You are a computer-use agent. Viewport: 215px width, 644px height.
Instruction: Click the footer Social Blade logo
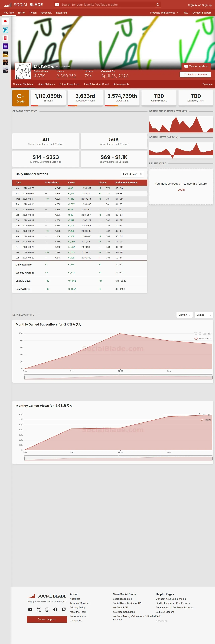[47, 596]
